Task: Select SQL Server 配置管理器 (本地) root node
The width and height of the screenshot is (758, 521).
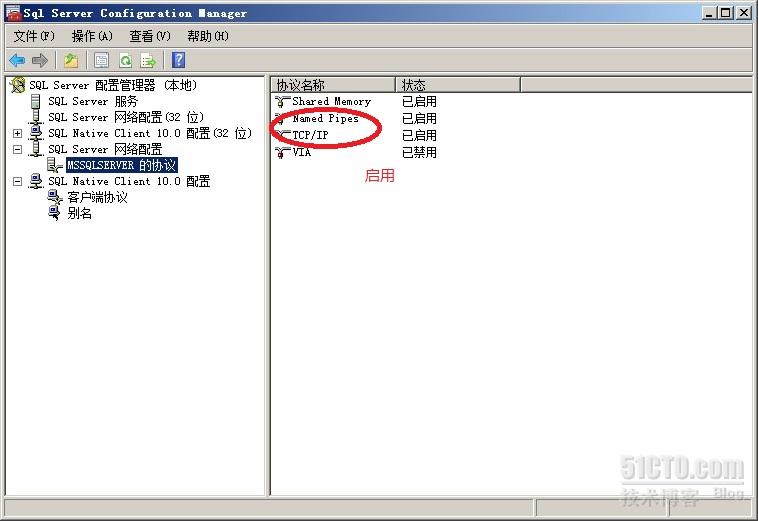Action: point(113,85)
